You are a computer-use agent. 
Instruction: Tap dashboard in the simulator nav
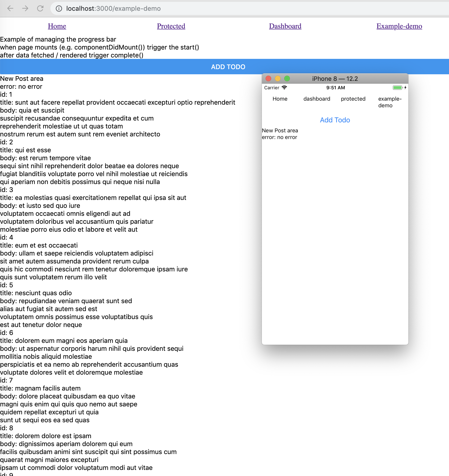(317, 99)
